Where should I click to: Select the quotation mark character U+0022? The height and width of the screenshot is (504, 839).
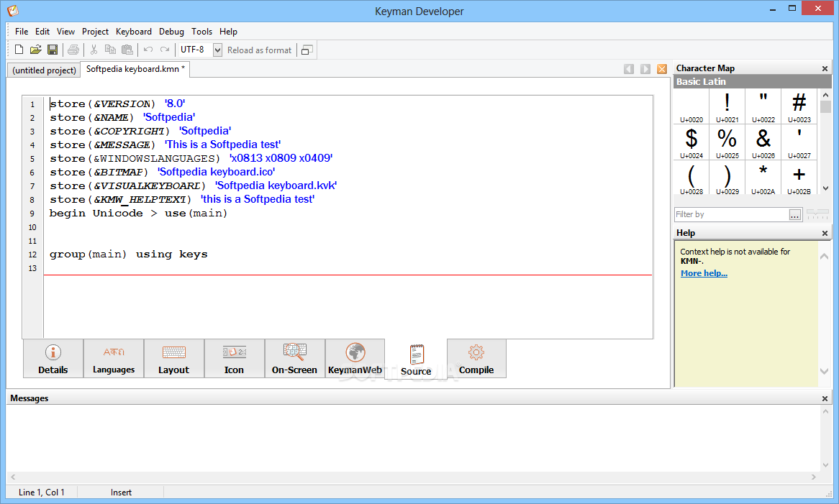point(763,106)
